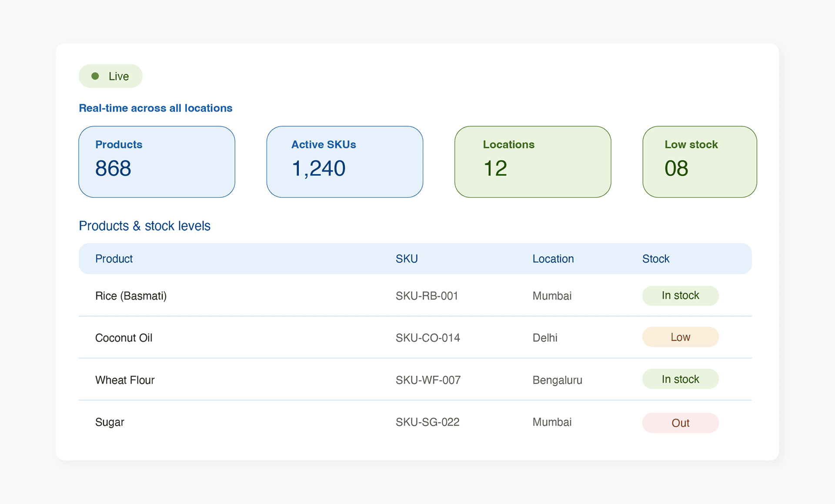This screenshot has height=504, width=835.
Task: Select the Wheat Flour product row
Action: 415,380
